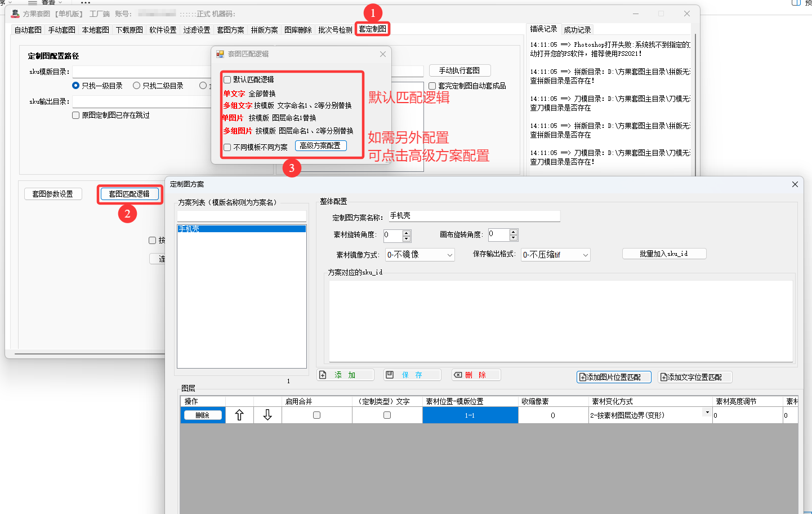Delete the scheme using the 删除 button
The height and width of the screenshot is (514, 812).
[476, 375]
